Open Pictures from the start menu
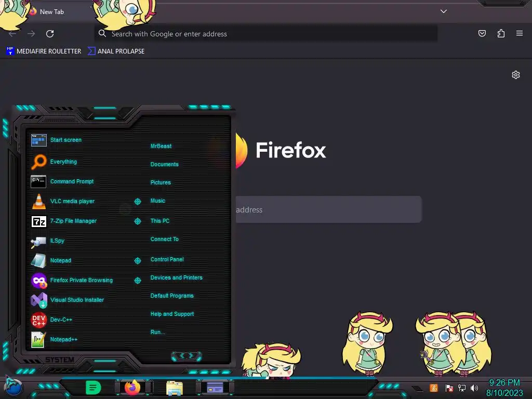The image size is (532, 399). point(161,182)
